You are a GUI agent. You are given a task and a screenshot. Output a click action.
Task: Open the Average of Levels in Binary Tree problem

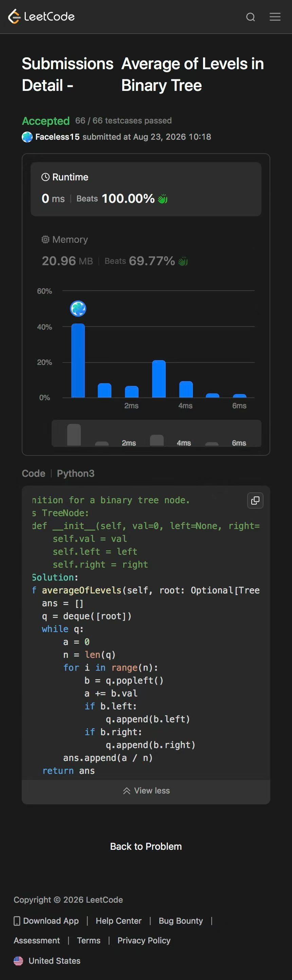click(193, 75)
